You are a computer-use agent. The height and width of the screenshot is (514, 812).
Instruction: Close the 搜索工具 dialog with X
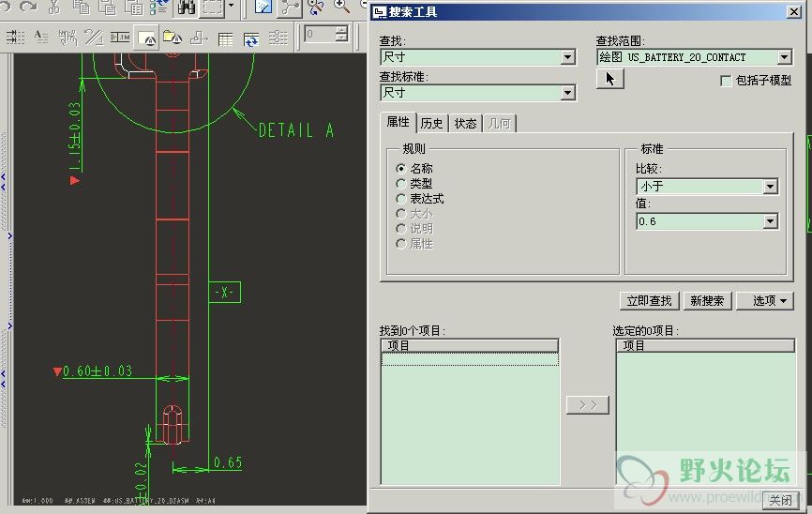coord(793,11)
